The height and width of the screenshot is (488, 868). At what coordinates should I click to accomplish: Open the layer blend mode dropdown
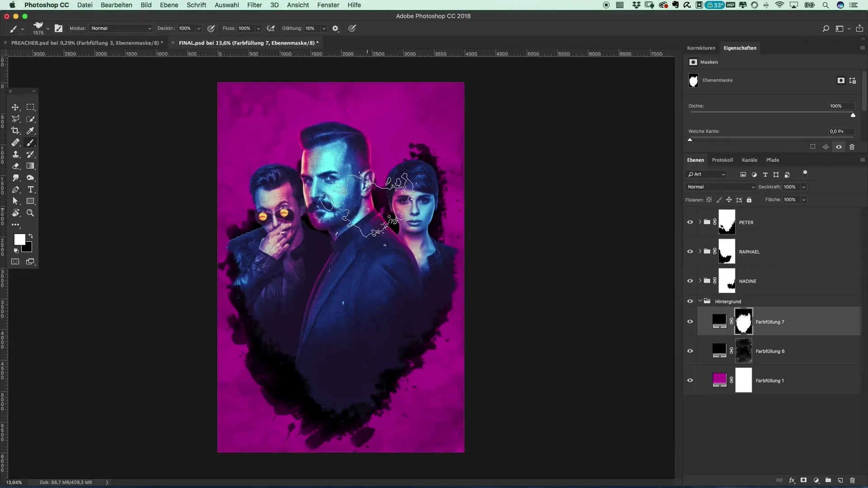[x=720, y=187]
